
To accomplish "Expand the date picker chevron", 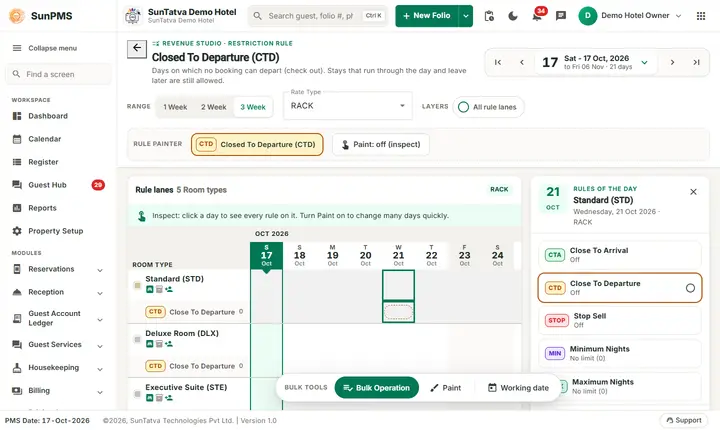I will 644,62.
